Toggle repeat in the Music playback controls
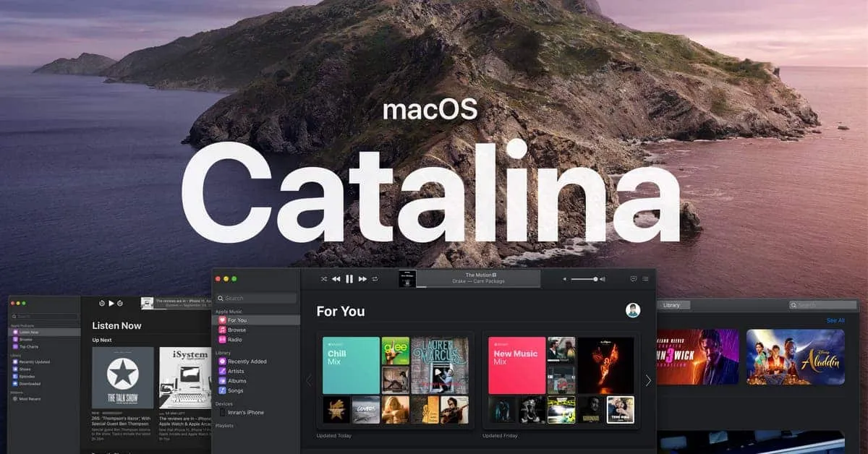Screen dimensions: 868x454 coord(375,279)
